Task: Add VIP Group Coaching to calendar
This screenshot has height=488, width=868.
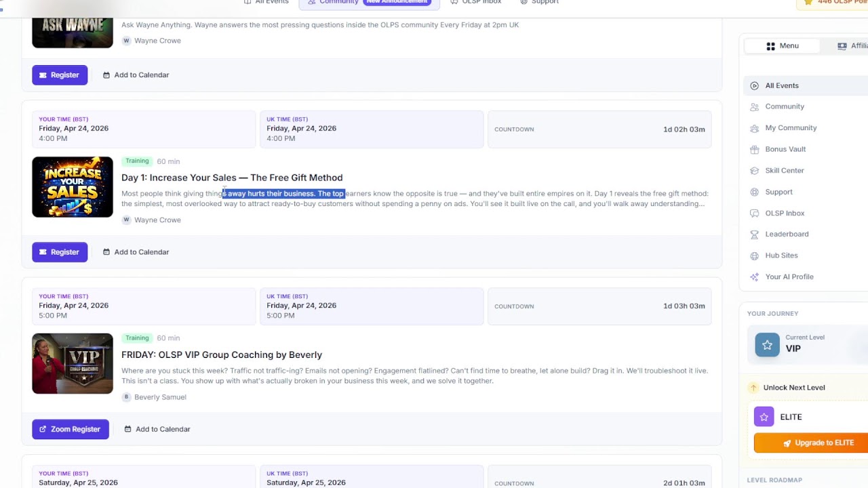Action: coord(157,429)
